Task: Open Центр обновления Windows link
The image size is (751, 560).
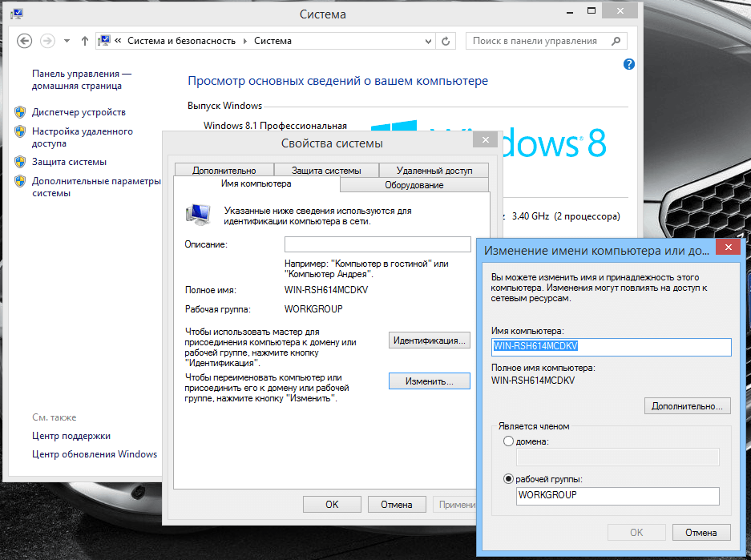Action: 95,454
